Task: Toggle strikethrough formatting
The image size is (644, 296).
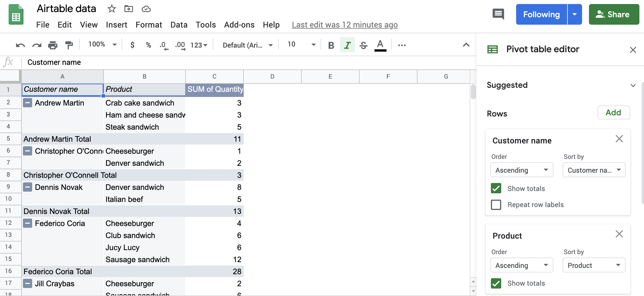Action: click(363, 45)
